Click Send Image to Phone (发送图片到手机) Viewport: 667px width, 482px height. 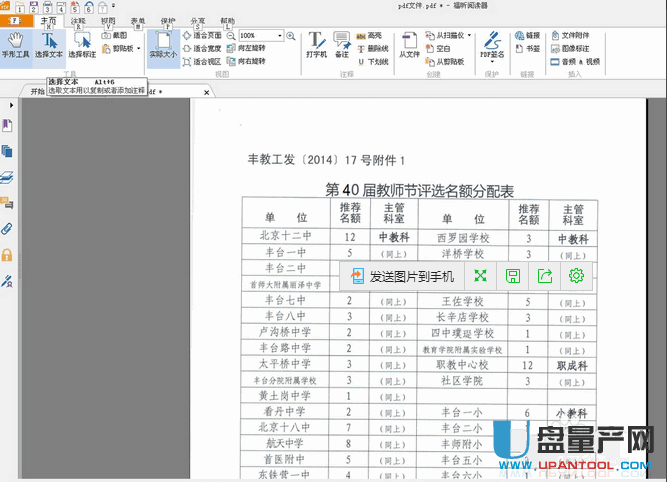401,277
